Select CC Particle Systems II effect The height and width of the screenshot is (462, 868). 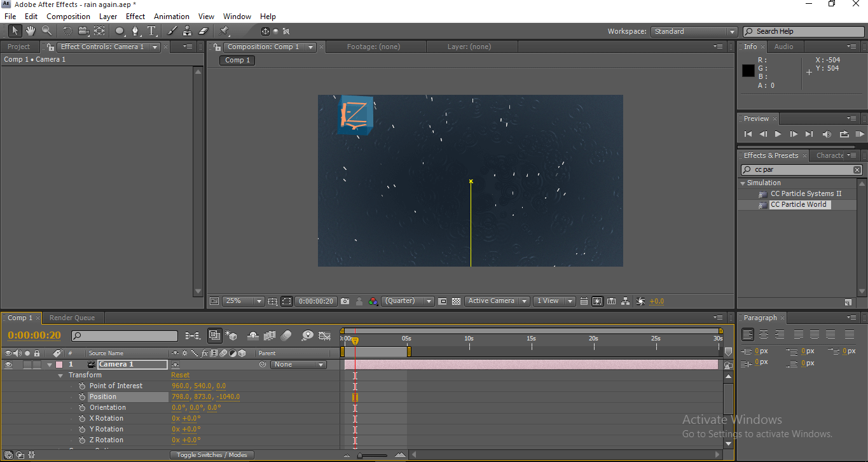806,193
